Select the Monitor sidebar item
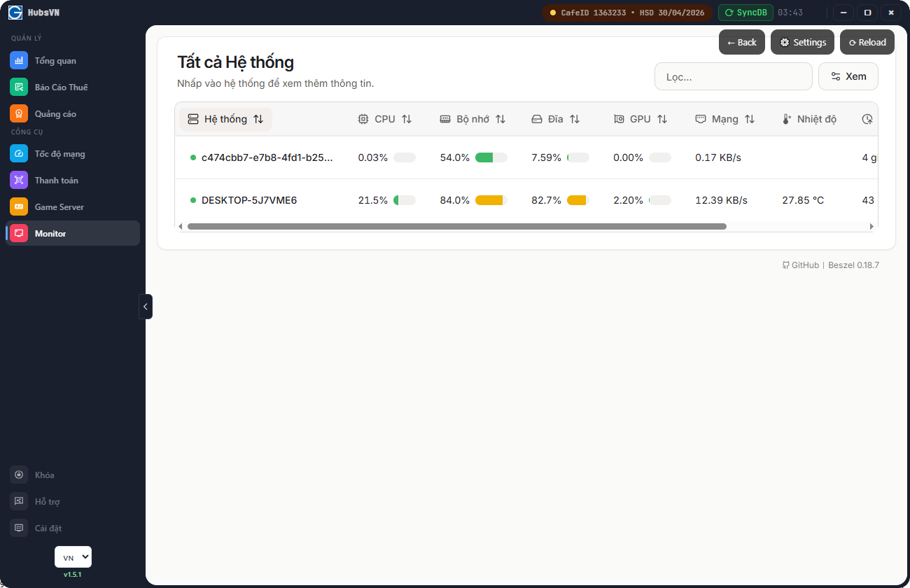The width and height of the screenshot is (910, 588). [x=73, y=234]
